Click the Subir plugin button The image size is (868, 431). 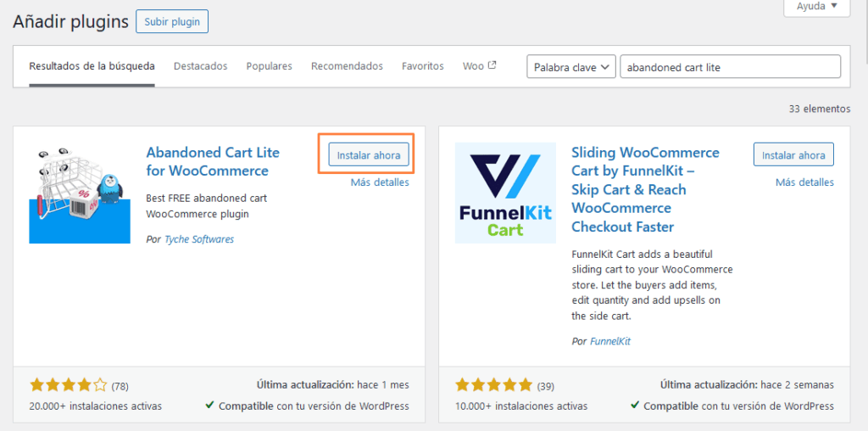(171, 21)
